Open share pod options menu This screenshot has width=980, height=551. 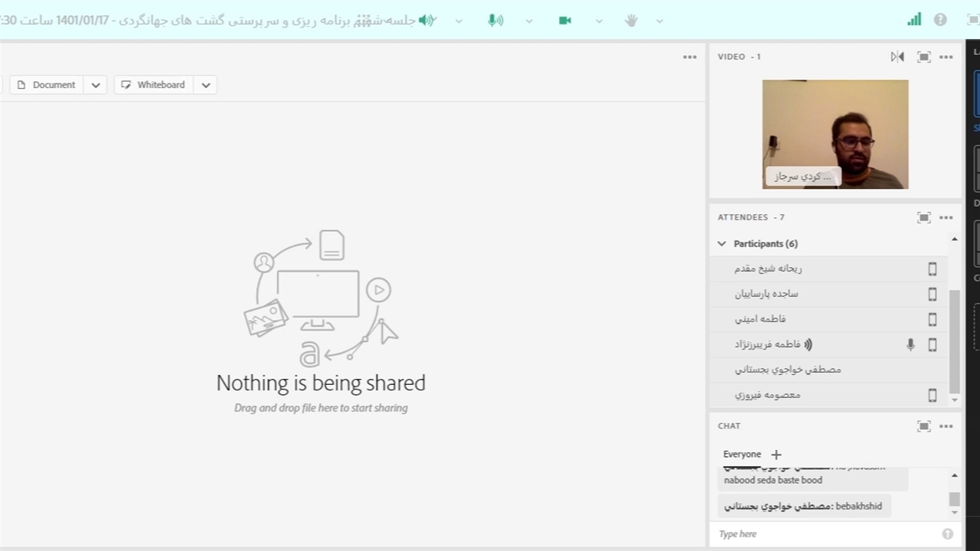pos(690,57)
